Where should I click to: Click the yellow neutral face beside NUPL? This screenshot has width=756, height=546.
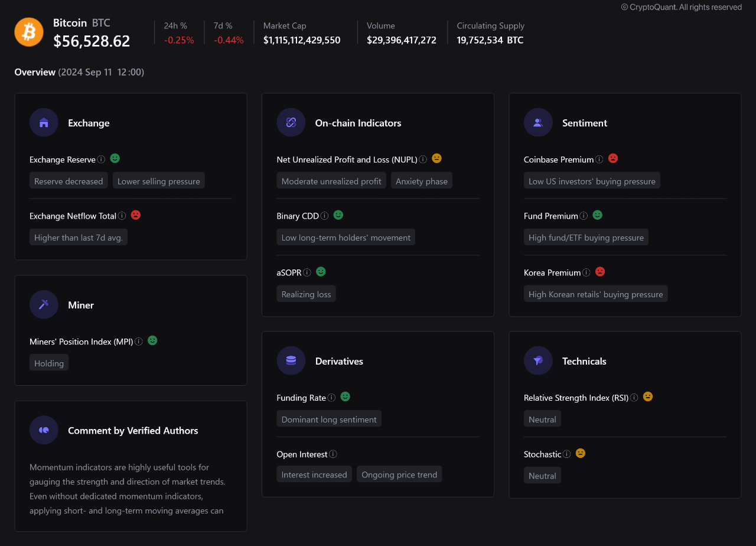point(437,158)
